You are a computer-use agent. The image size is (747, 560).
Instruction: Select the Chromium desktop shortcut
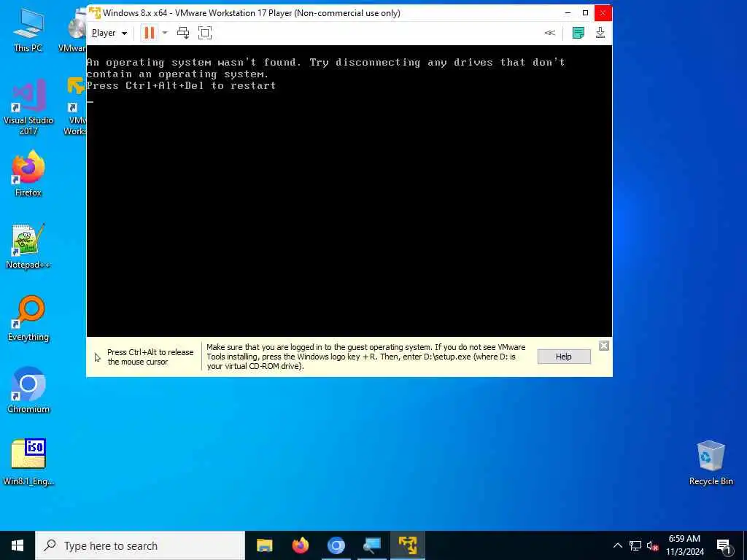tap(28, 391)
